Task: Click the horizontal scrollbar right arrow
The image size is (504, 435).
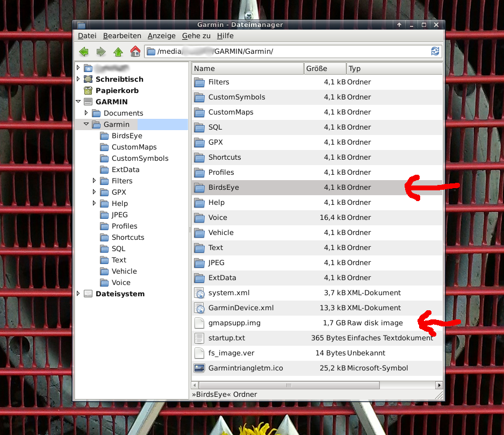Action: 439,385
